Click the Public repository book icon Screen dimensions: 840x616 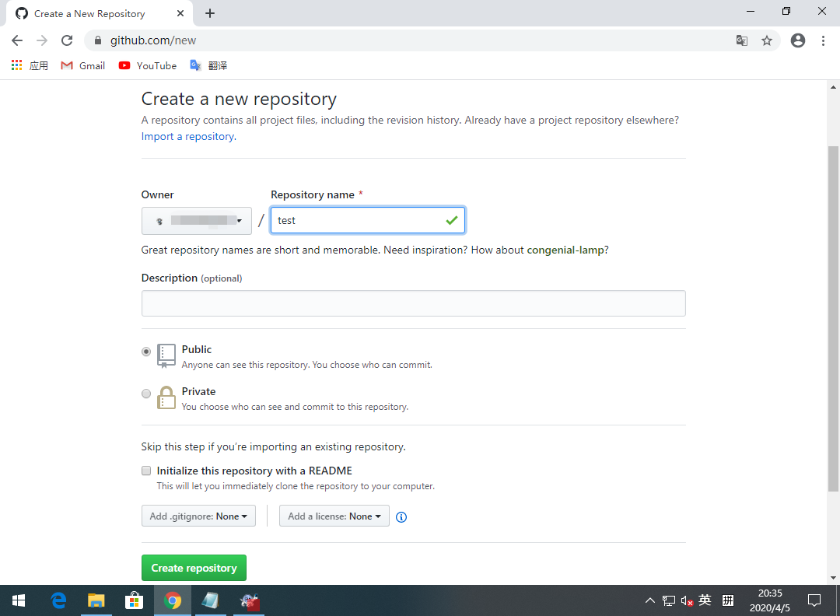point(166,356)
